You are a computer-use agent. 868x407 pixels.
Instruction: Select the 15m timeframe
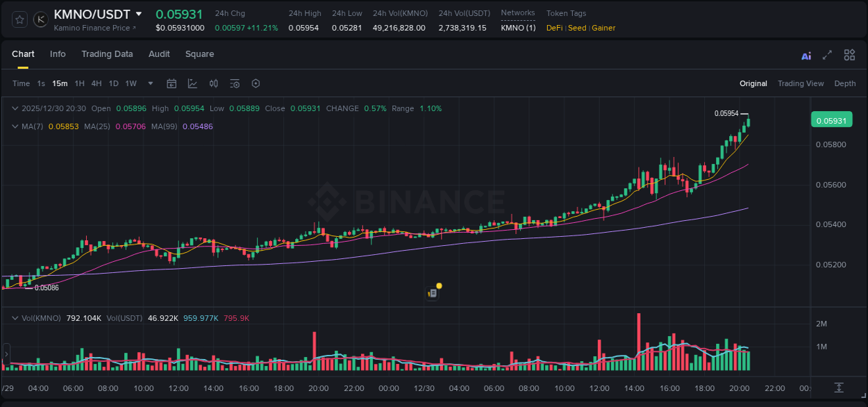tap(60, 83)
